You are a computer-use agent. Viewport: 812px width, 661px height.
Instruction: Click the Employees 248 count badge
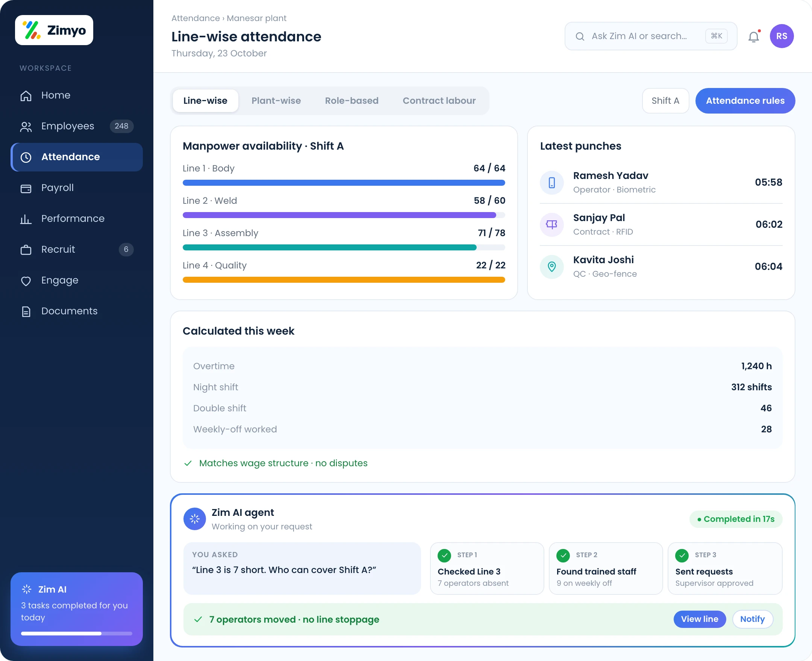click(x=121, y=126)
